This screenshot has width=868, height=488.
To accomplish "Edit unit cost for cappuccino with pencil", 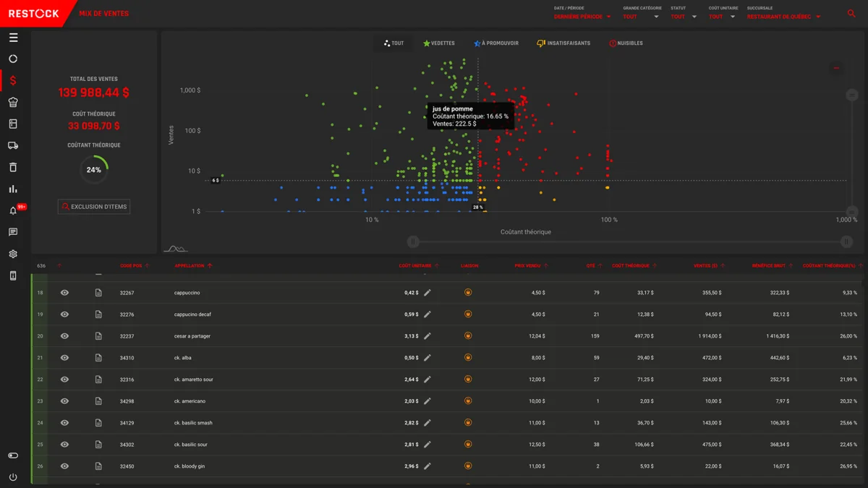I will coord(427,293).
